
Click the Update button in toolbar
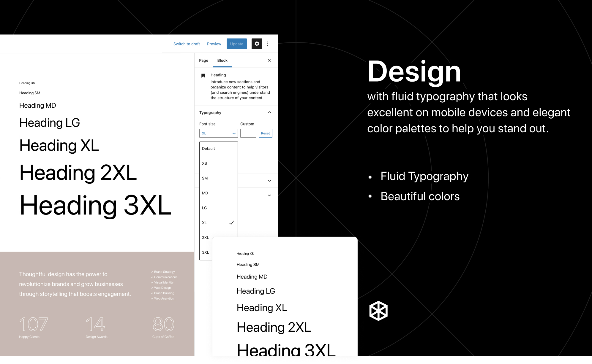236,44
